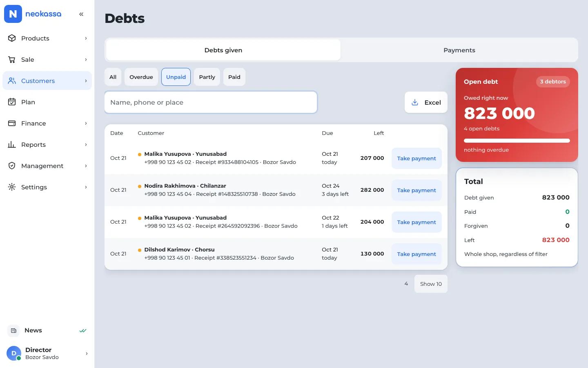Open the Plan menu item
Image resolution: width=588 pixels, height=368 pixels.
click(x=47, y=102)
